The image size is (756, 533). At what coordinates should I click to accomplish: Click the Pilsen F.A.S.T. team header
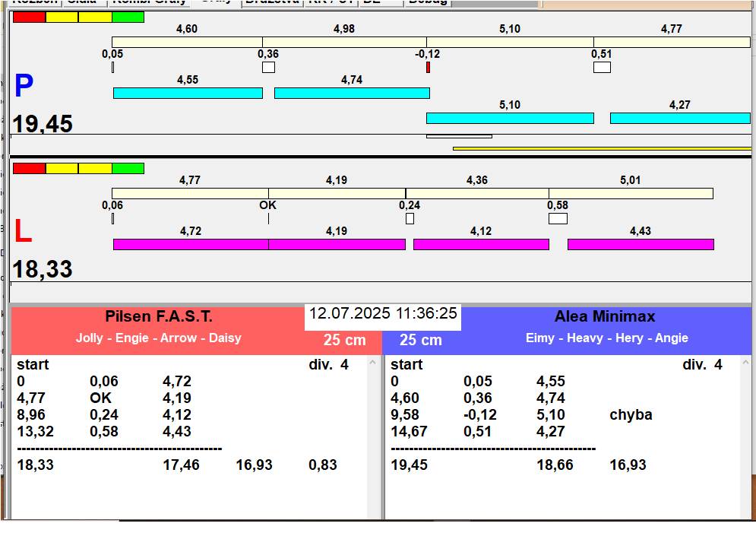(159, 316)
